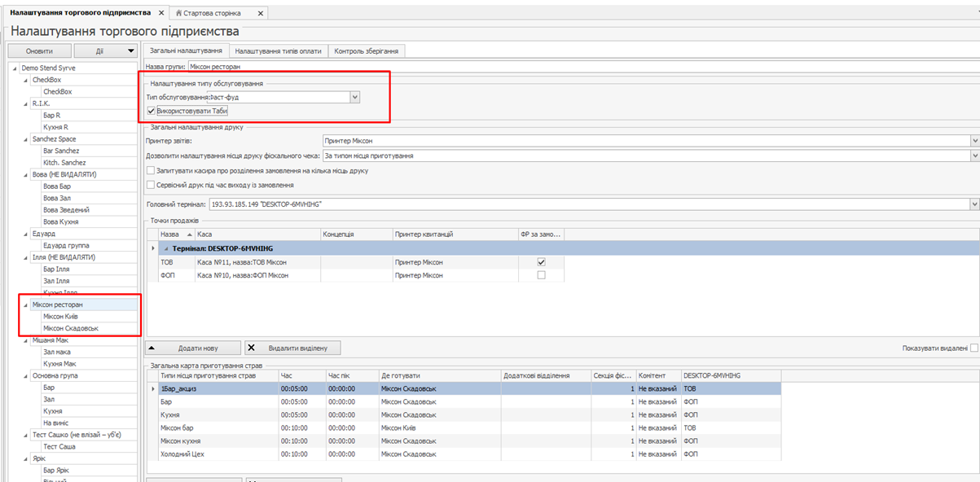Viewport: 980px width, 482px height.
Task: Click the triangle icon on Додати нову
Action: [x=152, y=348]
